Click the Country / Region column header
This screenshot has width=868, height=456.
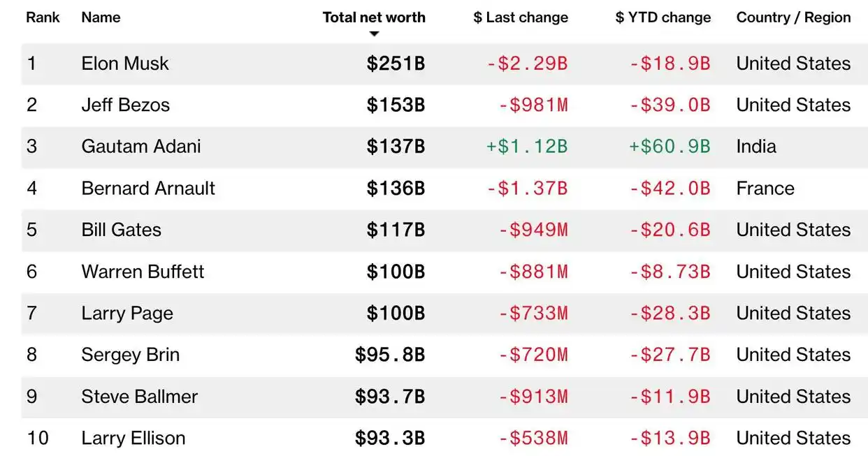[x=793, y=17]
